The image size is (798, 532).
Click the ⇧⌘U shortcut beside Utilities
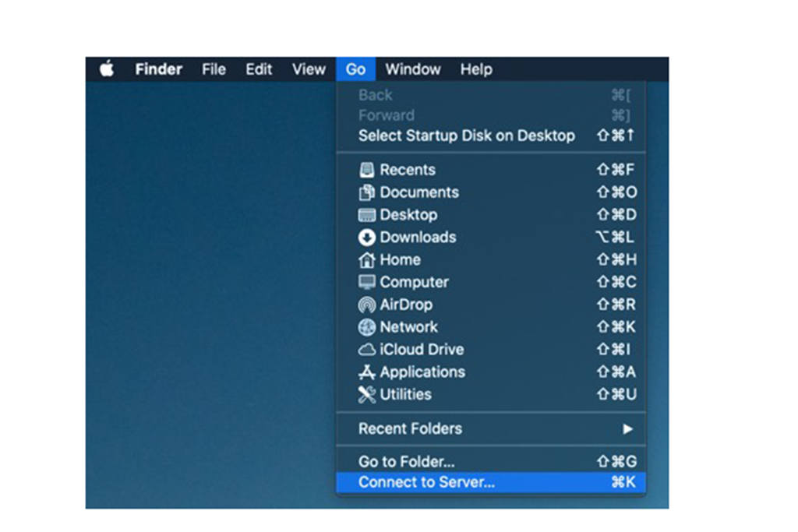pos(616,395)
